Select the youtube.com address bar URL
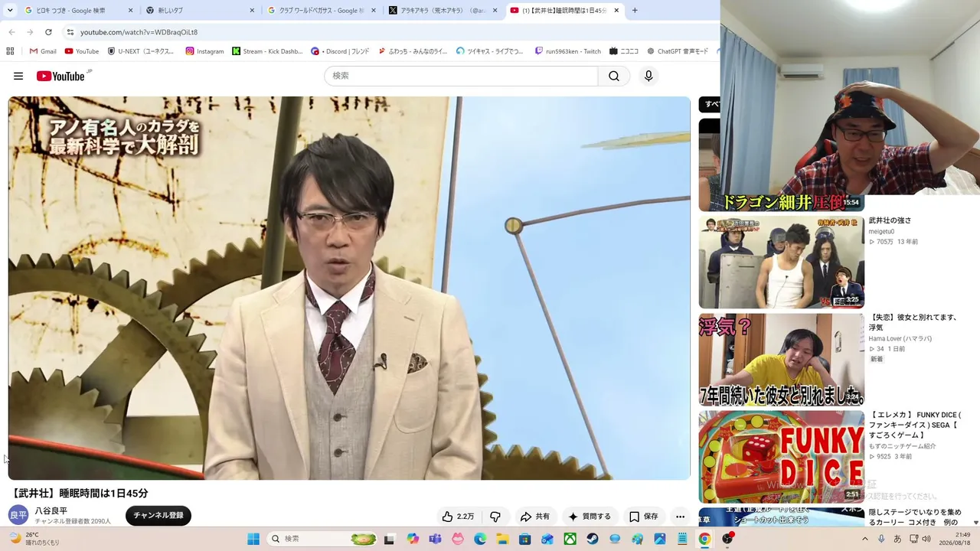Image resolution: width=980 pixels, height=551 pixels. (139, 32)
